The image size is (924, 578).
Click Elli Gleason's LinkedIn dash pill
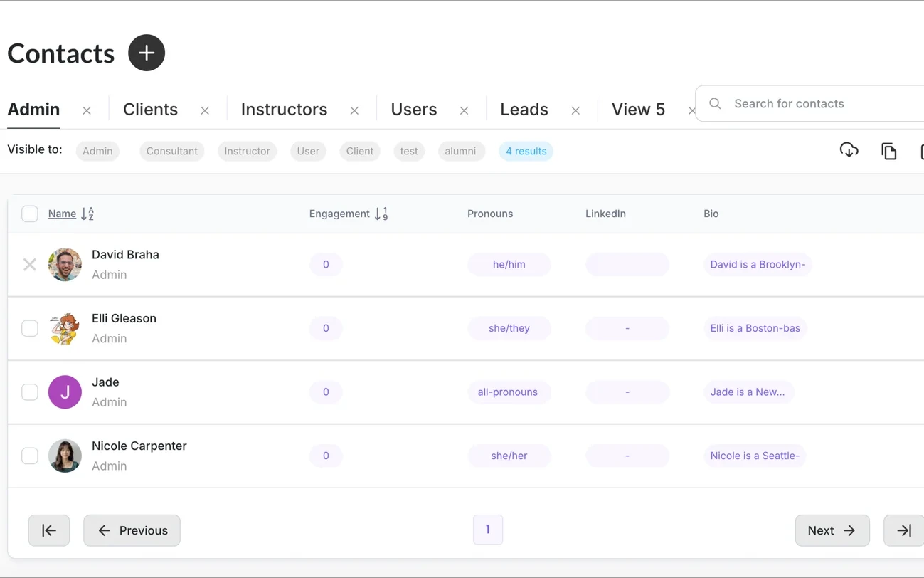click(x=627, y=328)
